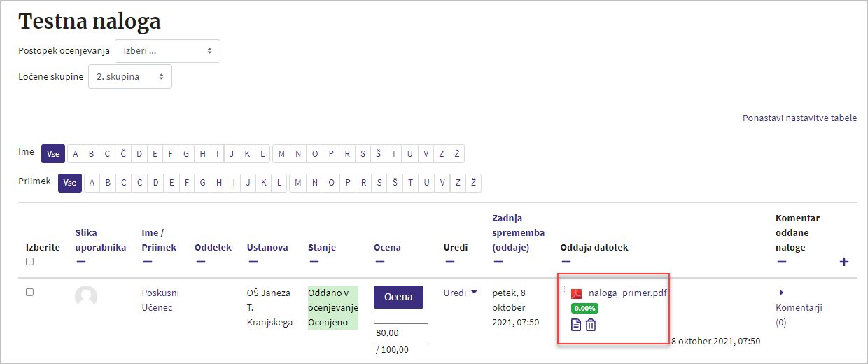Screen dimensions: 868x364
Task: Filter Priimek by letter D
Action: coord(155,183)
